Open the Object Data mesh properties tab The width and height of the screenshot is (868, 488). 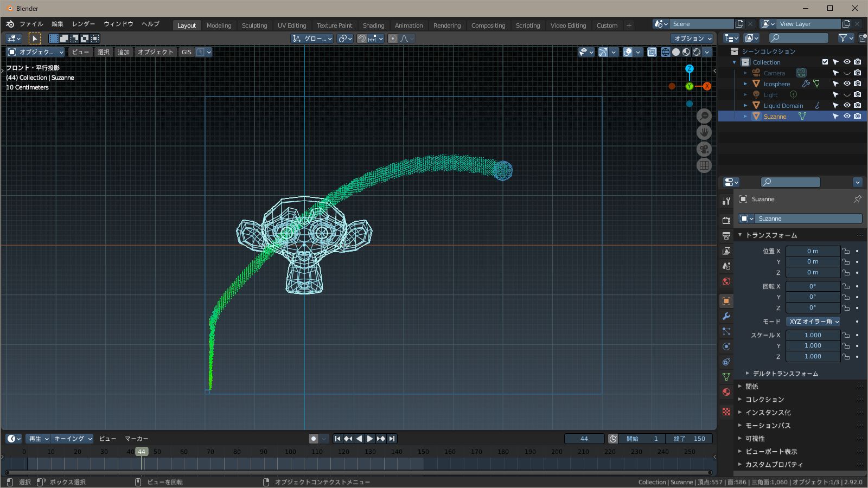pyautogui.click(x=726, y=377)
